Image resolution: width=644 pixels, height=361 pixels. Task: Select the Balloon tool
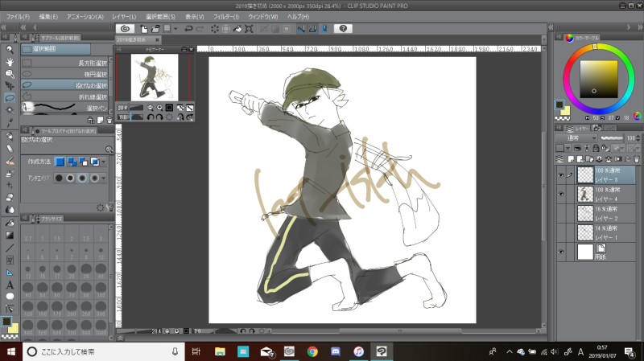coord(10,297)
